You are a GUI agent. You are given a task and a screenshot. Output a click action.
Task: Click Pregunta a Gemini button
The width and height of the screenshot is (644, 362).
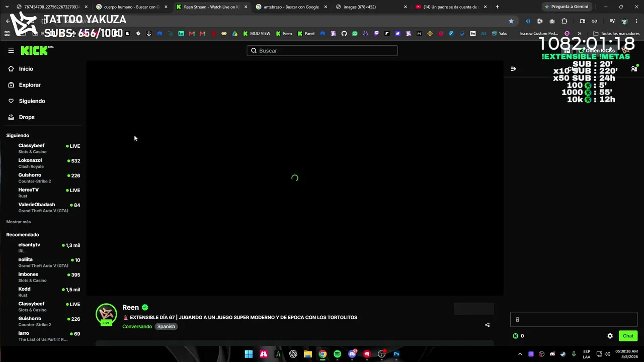pyautogui.click(x=566, y=7)
